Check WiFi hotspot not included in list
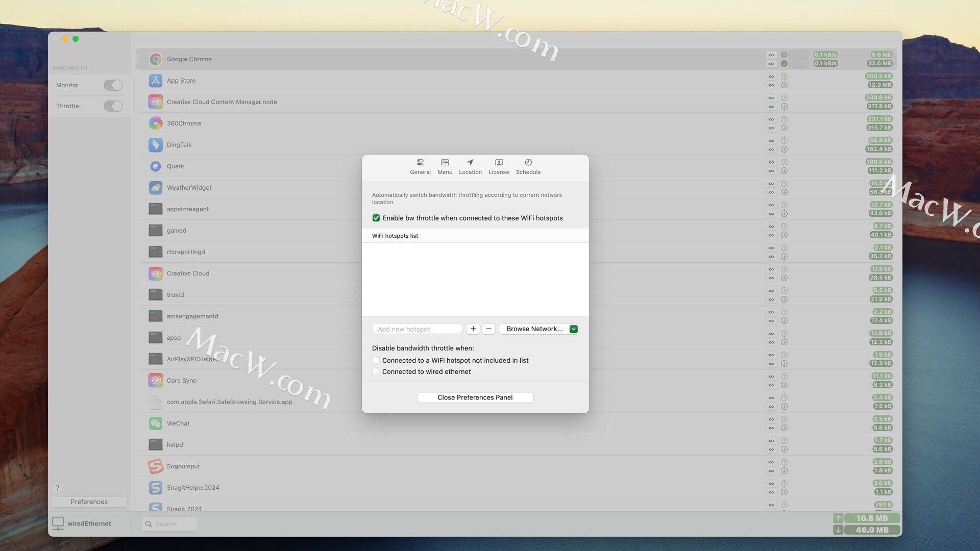The width and height of the screenshot is (980, 551). coord(376,361)
